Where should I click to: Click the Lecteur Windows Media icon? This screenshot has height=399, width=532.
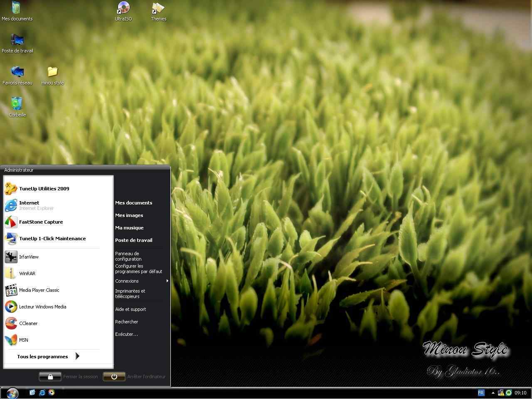pyautogui.click(x=11, y=307)
